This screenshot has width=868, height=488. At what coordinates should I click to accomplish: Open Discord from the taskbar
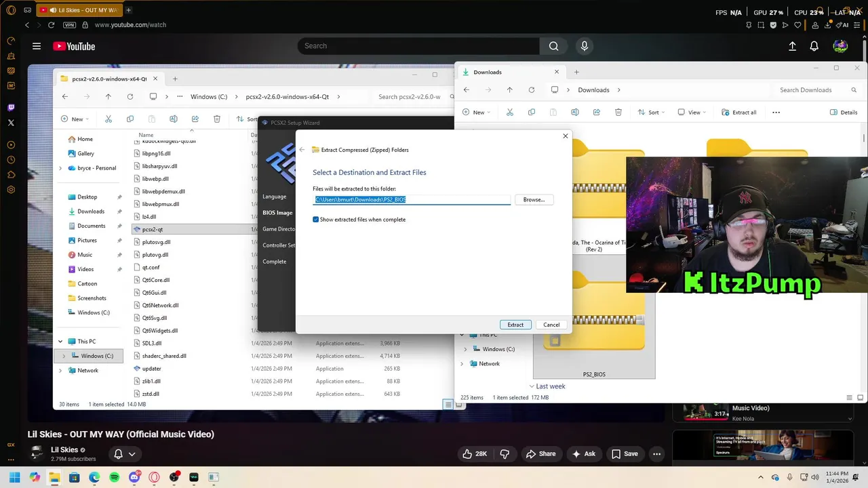pyautogui.click(x=134, y=477)
